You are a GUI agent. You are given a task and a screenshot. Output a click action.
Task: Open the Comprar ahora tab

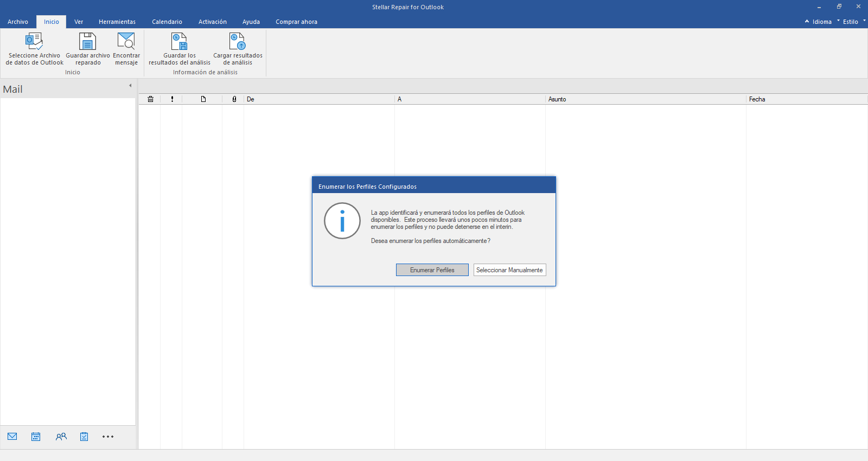pos(296,22)
